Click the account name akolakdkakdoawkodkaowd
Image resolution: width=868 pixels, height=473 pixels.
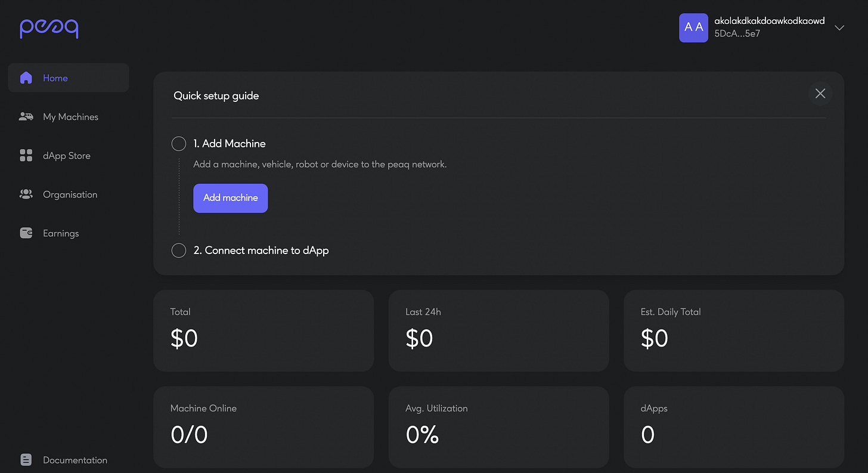[769, 21]
